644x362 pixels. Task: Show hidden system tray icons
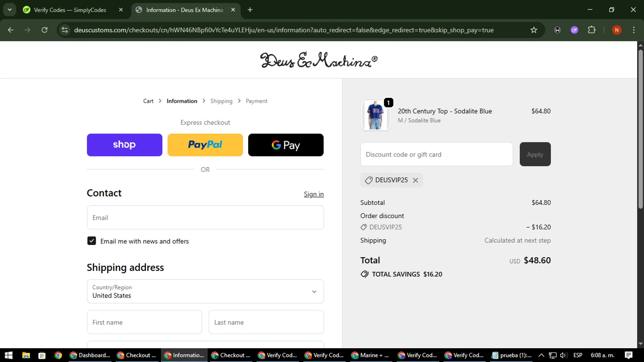coord(541,355)
